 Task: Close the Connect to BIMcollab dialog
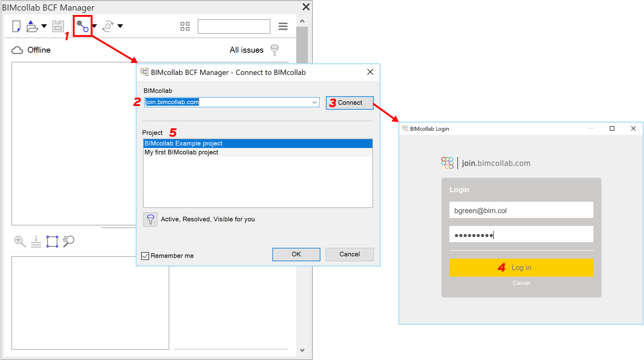point(370,72)
